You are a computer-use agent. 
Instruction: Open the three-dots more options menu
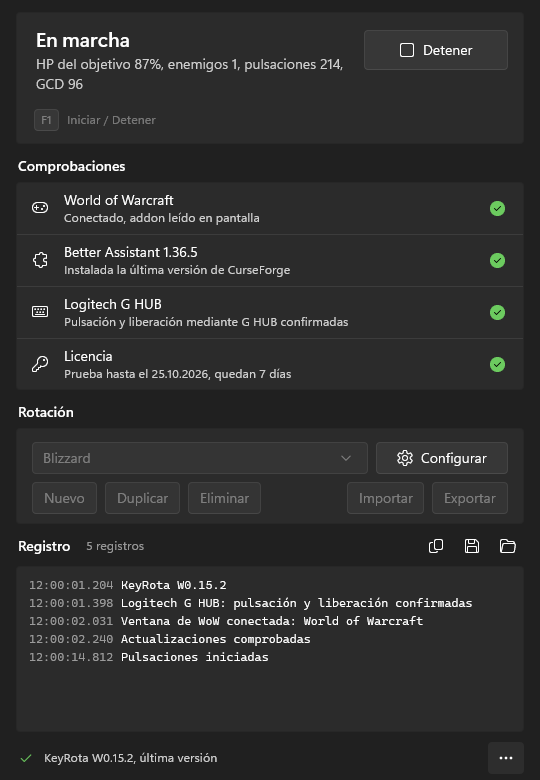[x=506, y=758]
